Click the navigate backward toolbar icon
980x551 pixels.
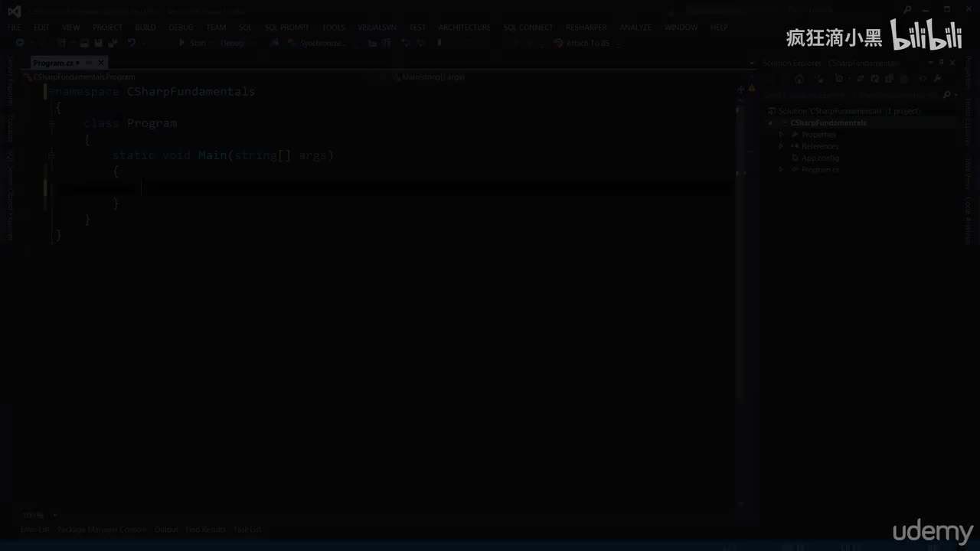coord(21,44)
